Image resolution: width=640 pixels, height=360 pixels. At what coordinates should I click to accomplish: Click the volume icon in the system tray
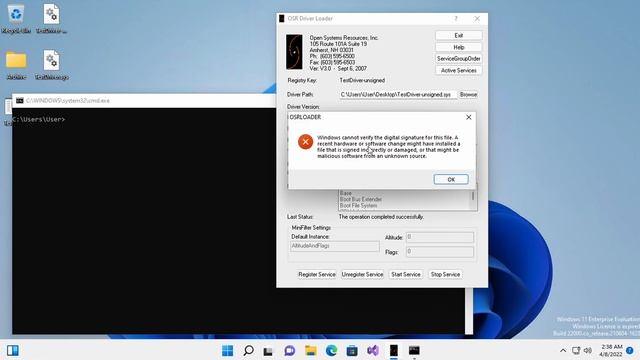[x=588, y=350]
